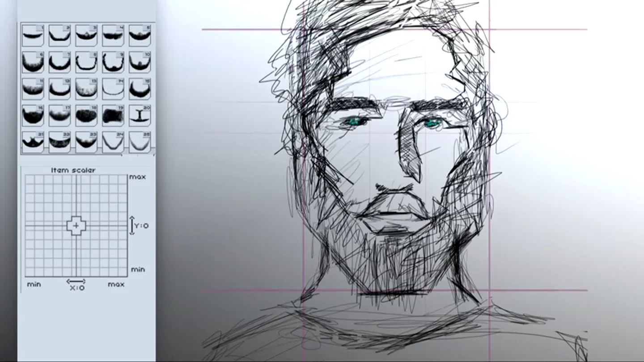Choose beard style 2
The width and height of the screenshot is (644, 362).
59,35
